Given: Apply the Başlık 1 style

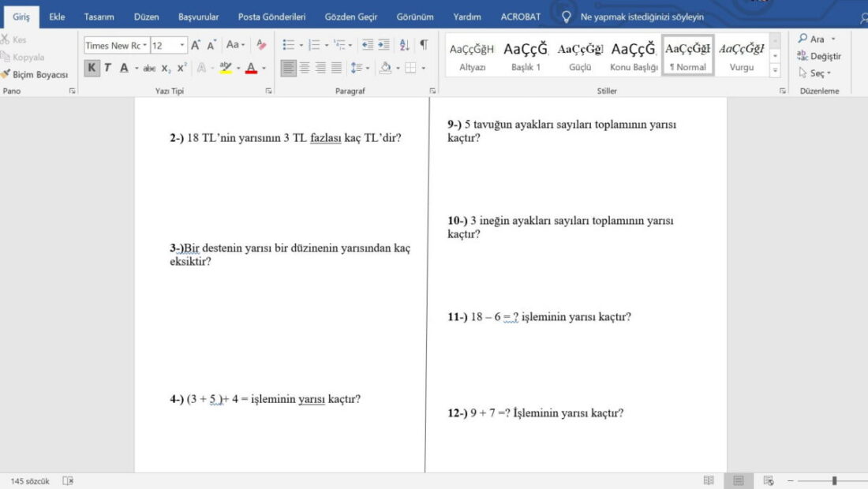Looking at the screenshot, I should tap(526, 56).
